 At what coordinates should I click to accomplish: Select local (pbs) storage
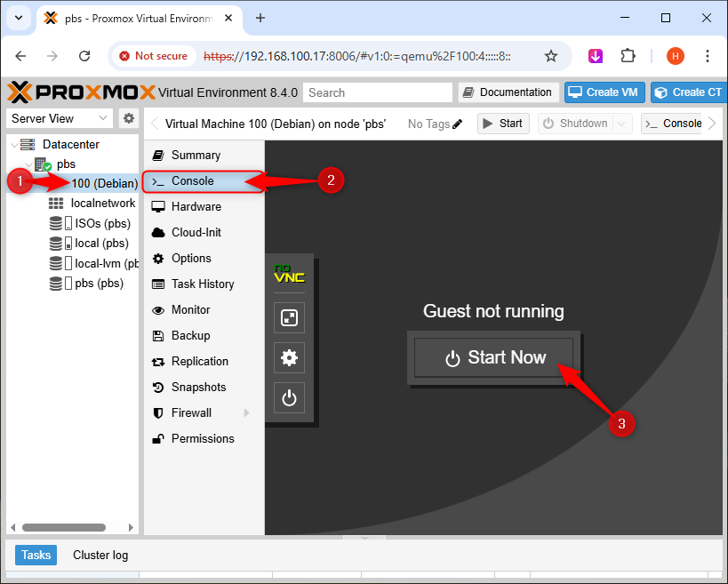pyautogui.click(x=101, y=244)
